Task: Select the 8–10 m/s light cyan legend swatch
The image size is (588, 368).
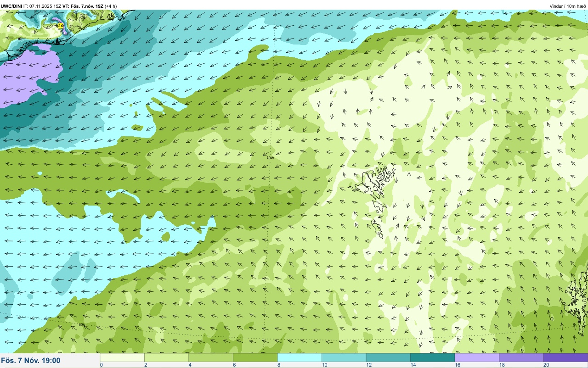Action: coord(300,357)
